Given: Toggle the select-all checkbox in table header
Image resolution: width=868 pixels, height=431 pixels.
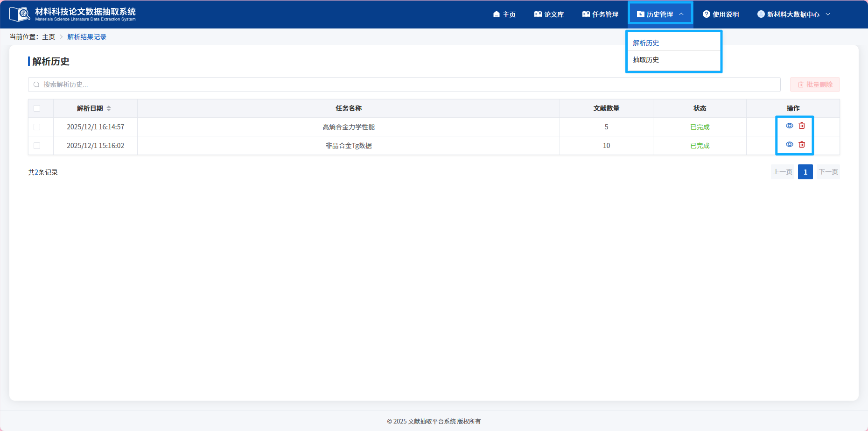Looking at the screenshot, I should click(x=37, y=108).
